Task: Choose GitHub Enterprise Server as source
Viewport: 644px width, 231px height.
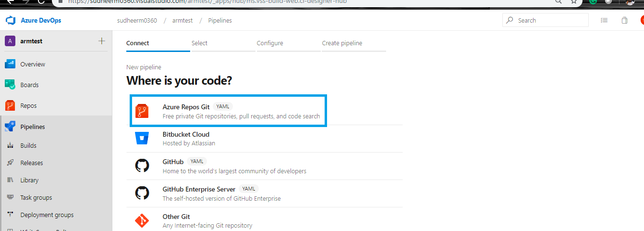Action: pyautogui.click(x=265, y=193)
